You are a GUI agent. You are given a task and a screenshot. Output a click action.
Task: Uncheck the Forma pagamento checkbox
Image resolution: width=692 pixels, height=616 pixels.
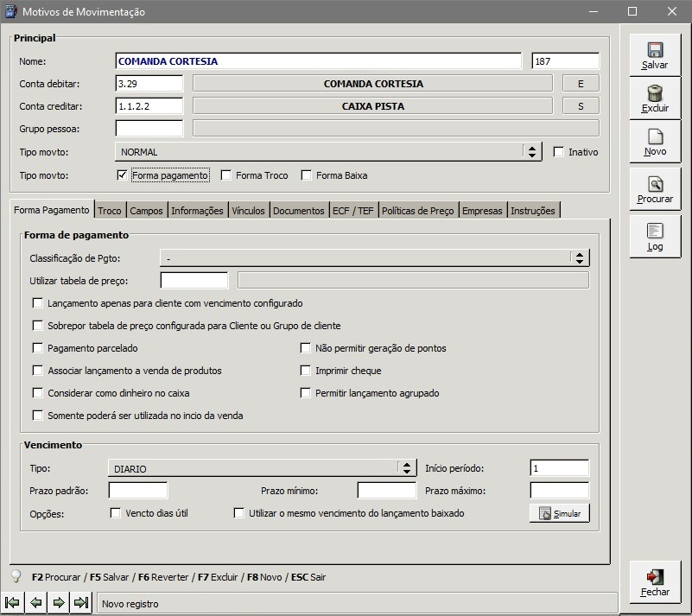pyautogui.click(x=122, y=175)
